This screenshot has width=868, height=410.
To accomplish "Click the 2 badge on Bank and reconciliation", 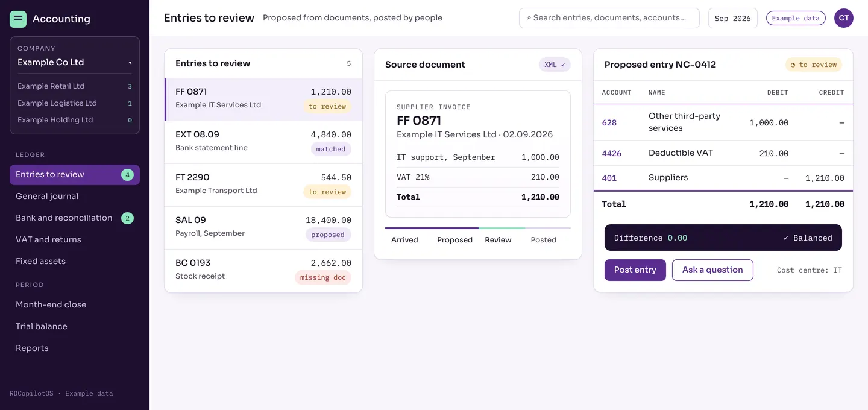I will [x=127, y=218].
